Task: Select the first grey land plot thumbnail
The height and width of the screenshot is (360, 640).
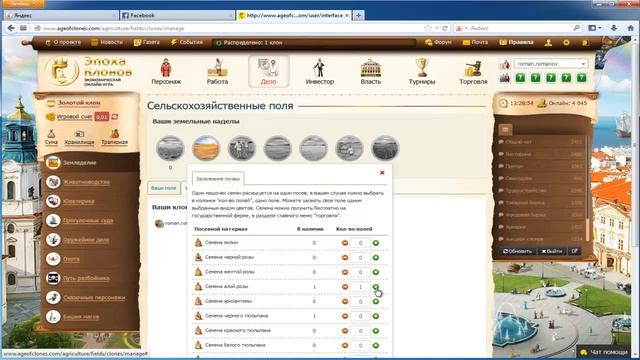Action: [x=170, y=148]
